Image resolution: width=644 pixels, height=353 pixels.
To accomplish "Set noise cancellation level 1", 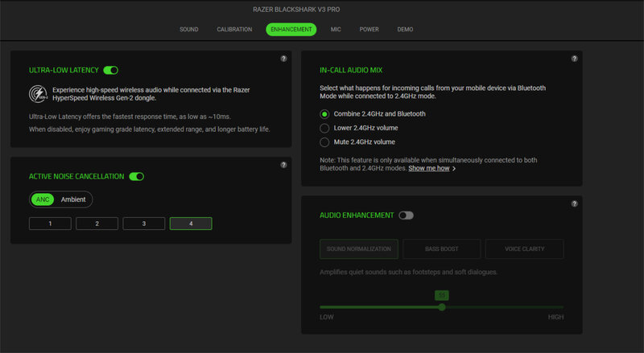I will pos(50,224).
